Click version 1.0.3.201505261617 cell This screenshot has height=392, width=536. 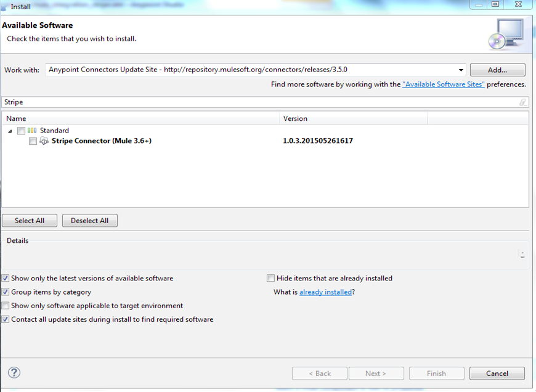click(318, 141)
